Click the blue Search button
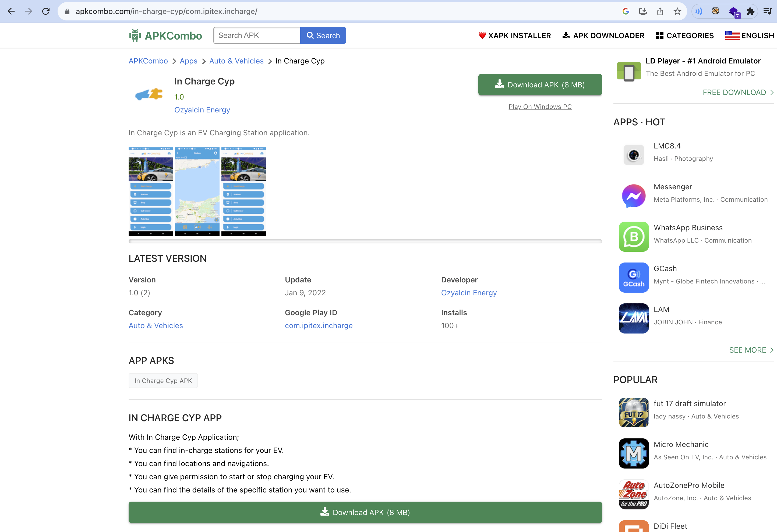 click(323, 36)
